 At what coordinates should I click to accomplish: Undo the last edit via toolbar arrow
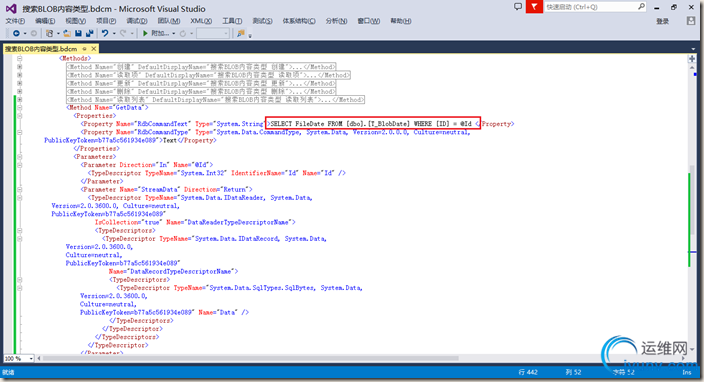pyautogui.click(x=105, y=33)
